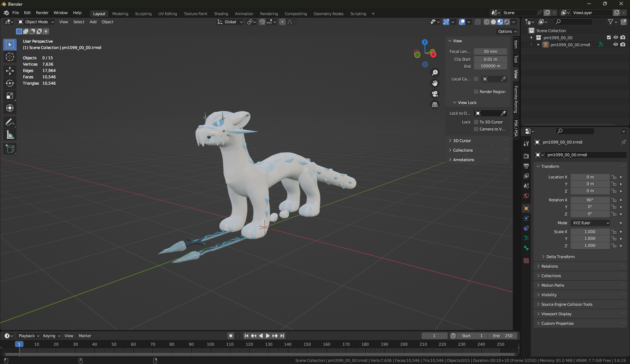Click the Add Cube tool
Image resolution: width=630 pixels, height=364 pixels.
tap(10, 149)
